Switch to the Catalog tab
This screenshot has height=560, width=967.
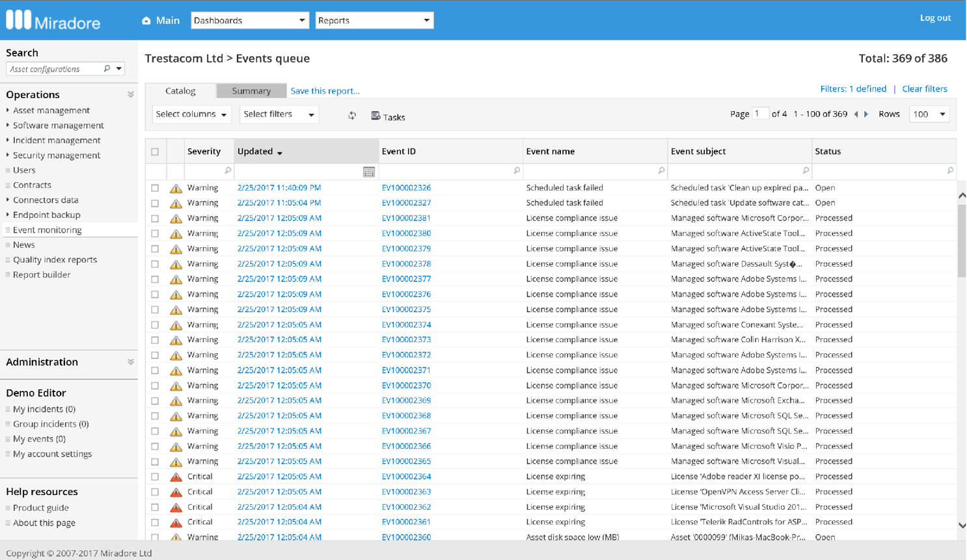180,91
